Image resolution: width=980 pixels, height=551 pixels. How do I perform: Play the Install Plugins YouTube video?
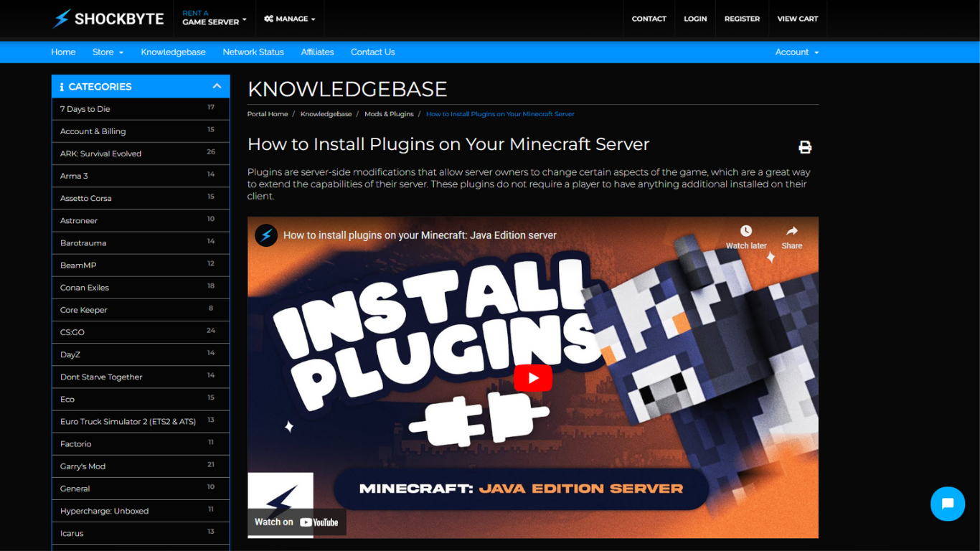pyautogui.click(x=533, y=378)
